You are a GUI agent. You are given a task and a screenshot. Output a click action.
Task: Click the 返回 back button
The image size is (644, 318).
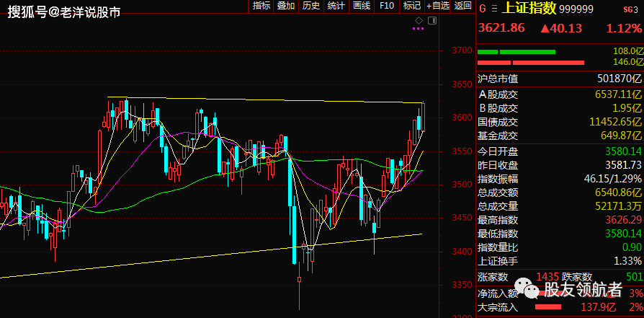[x=462, y=6]
